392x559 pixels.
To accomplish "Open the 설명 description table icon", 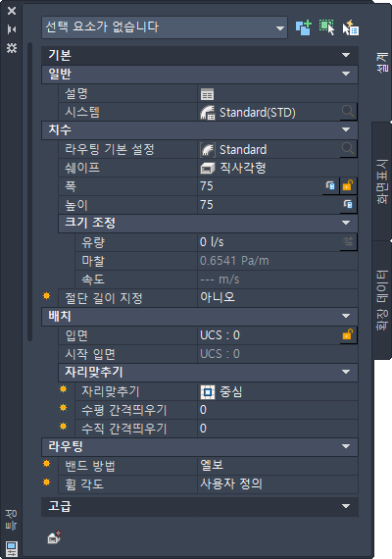I will (x=207, y=94).
